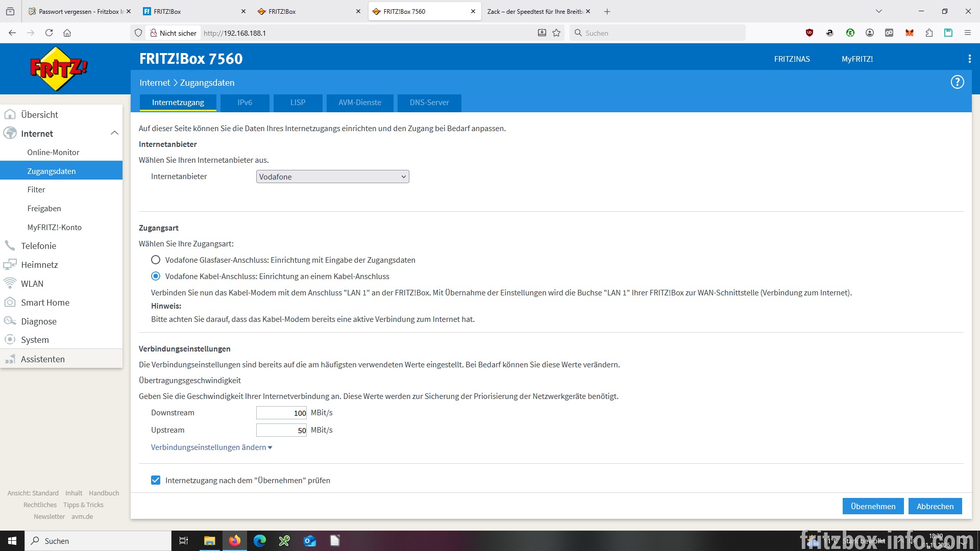The height and width of the screenshot is (551, 980).
Task: Open File Explorer from the taskbar
Action: (x=209, y=541)
